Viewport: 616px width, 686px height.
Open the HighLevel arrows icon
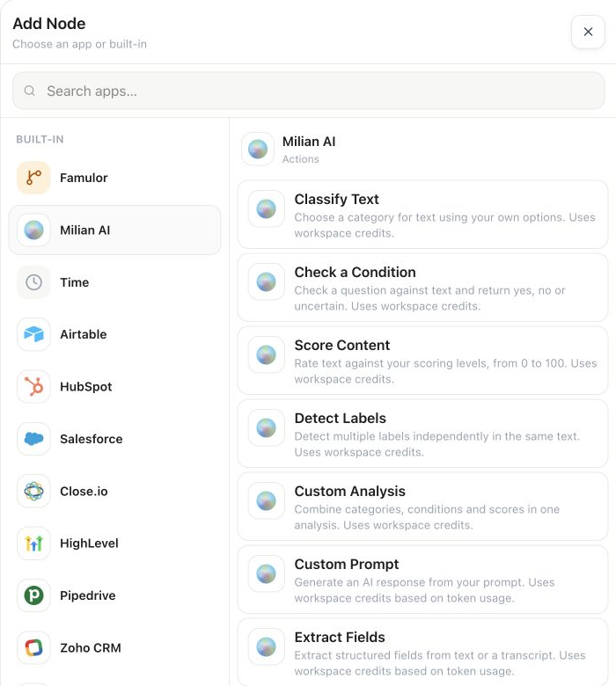point(33,544)
